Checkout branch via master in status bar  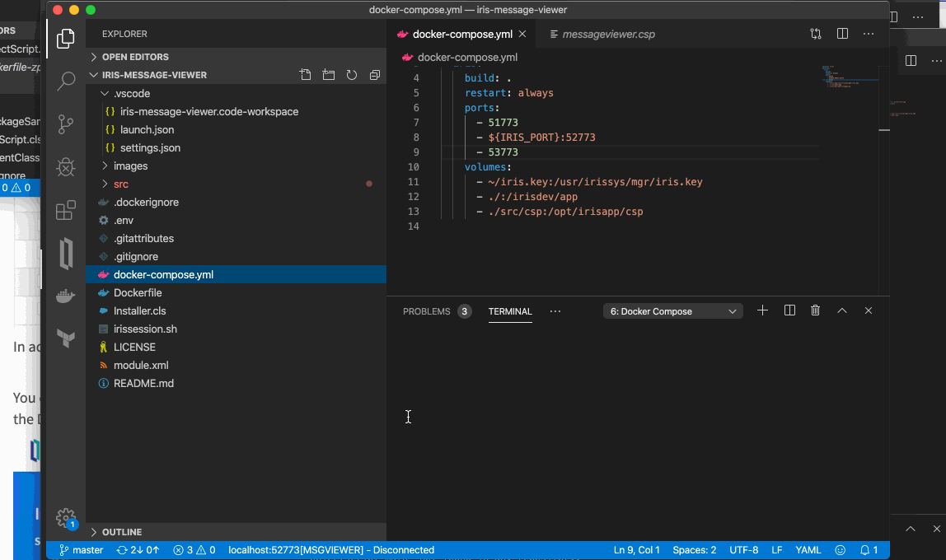pos(81,550)
